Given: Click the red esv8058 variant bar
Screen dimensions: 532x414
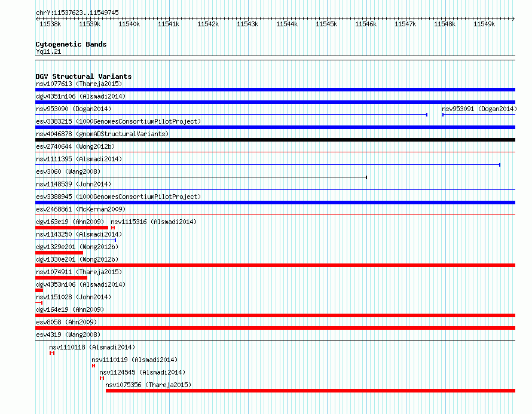Looking at the screenshot, I should coord(275,328).
